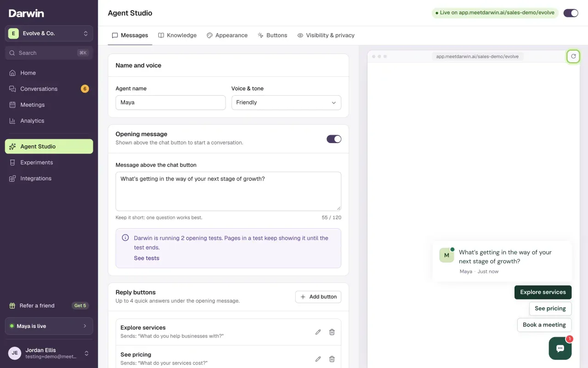This screenshot has width=588, height=368.
Task: Open the Voice & tone dropdown
Action: (286, 103)
